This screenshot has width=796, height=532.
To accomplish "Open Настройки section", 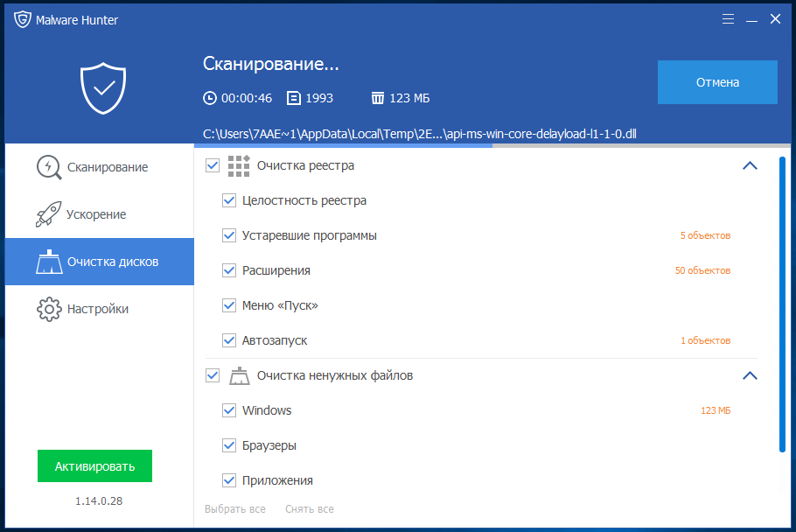I will [100, 309].
